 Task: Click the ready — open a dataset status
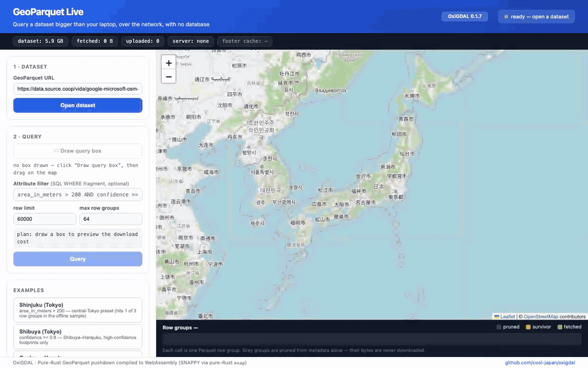(x=537, y=17)
